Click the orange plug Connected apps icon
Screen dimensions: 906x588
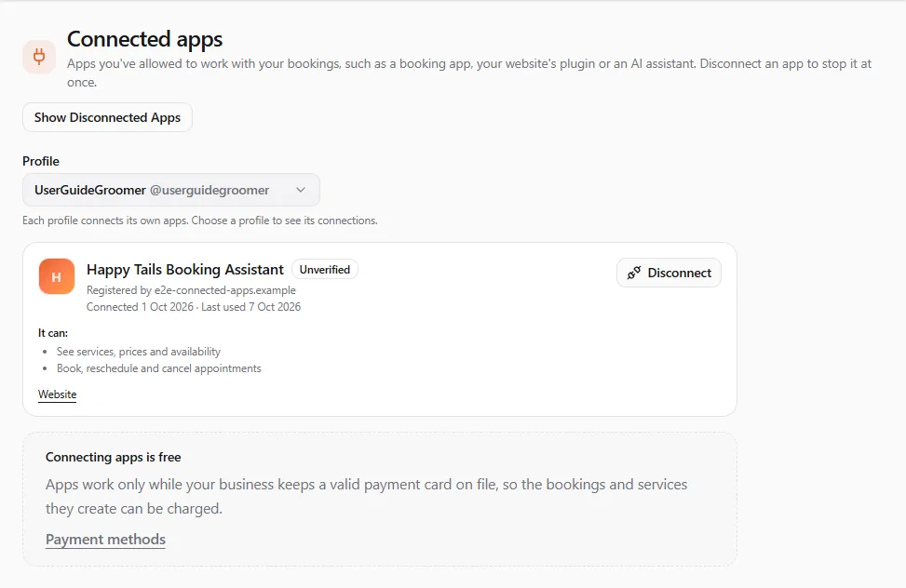click(x=39, y=57)
